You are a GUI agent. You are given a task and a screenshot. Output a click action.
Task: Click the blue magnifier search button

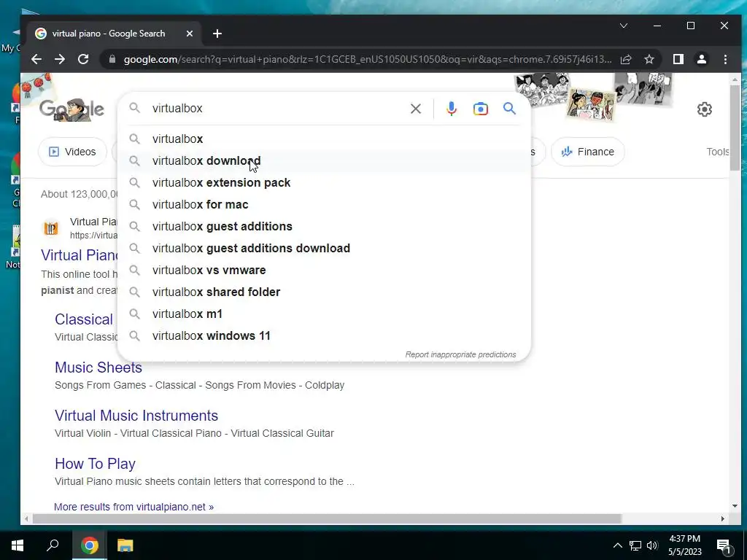(509, 109)
